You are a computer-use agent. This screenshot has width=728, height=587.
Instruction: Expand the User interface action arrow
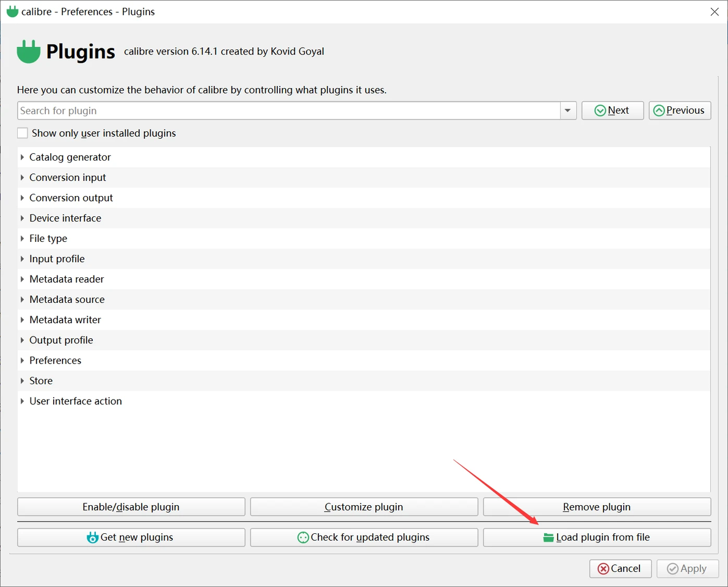click(x=22, y=401)
